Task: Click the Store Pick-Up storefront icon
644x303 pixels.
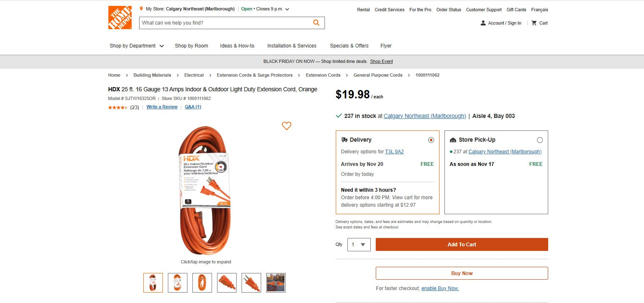Action: tap(453, 140)
